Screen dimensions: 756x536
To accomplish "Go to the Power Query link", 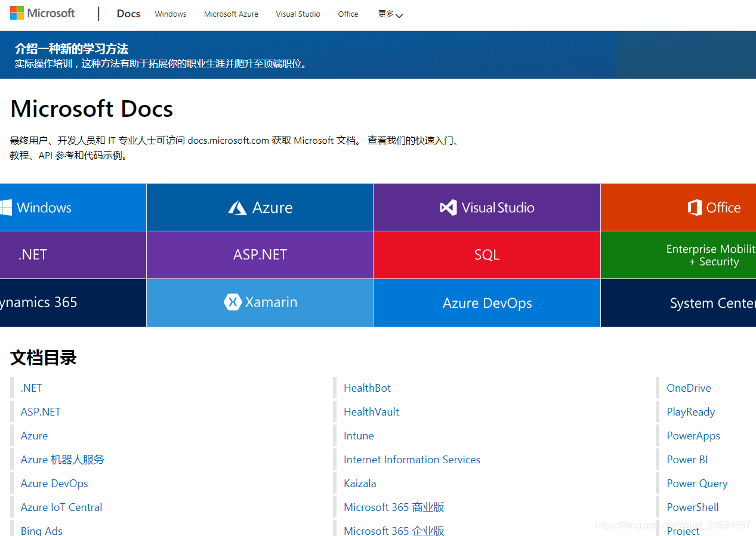I will point(697,484).
